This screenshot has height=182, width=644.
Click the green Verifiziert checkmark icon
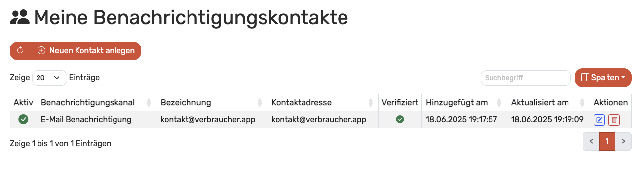[x=400, y=119]
